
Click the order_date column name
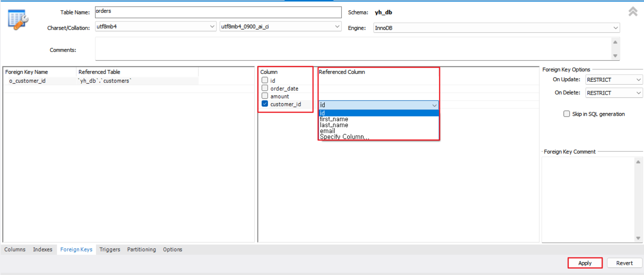tap(284, 88)
